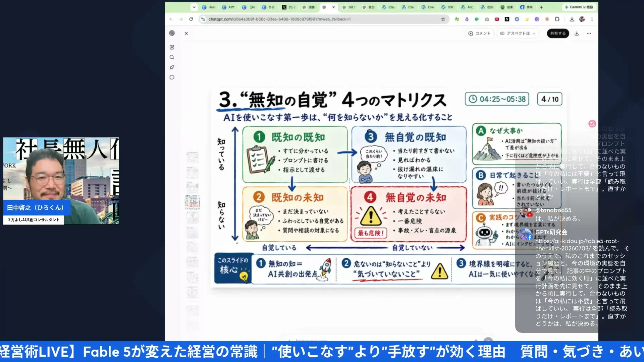Viewport: 644px width, 362px height.
Task: Click the circle icon in the sidebar
Action: (172, 77)
